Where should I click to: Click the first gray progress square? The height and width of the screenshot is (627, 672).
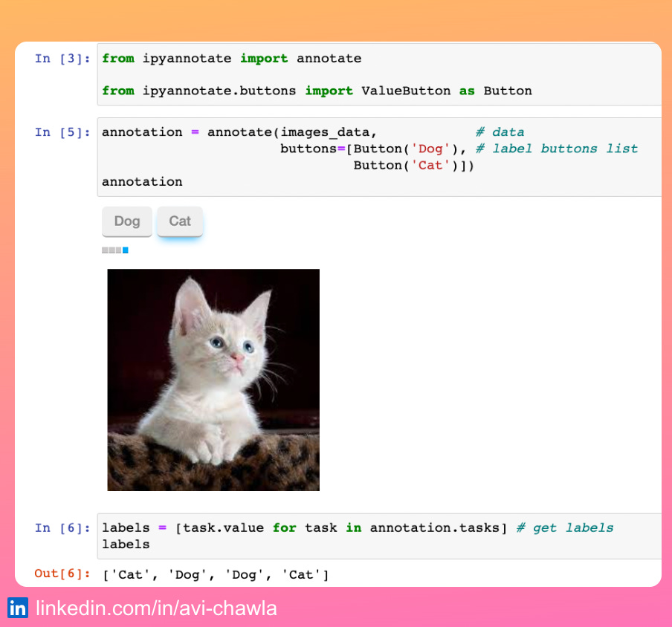(103, 250)
